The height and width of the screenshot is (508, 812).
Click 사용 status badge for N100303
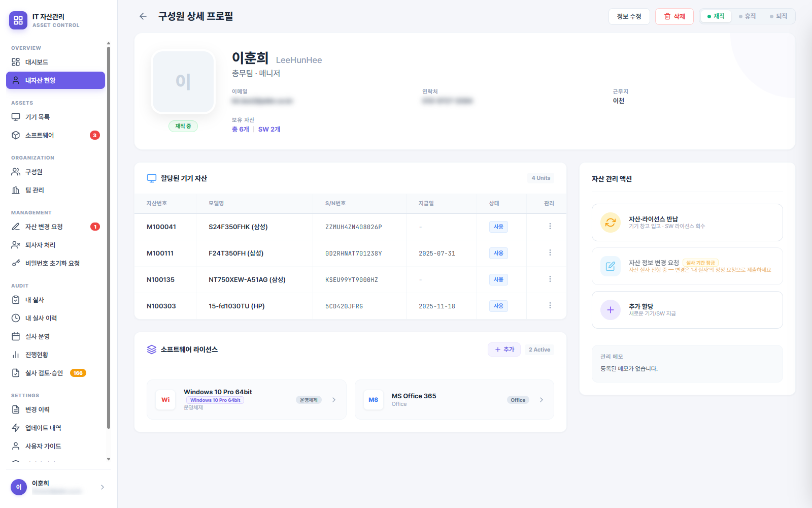click(498, 306)
